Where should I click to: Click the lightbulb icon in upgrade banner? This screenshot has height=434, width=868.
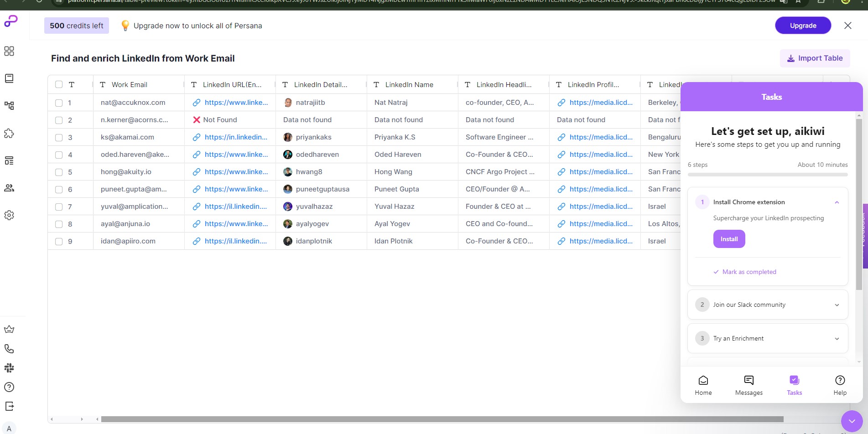pyautogui.click(x=125, y=26)
